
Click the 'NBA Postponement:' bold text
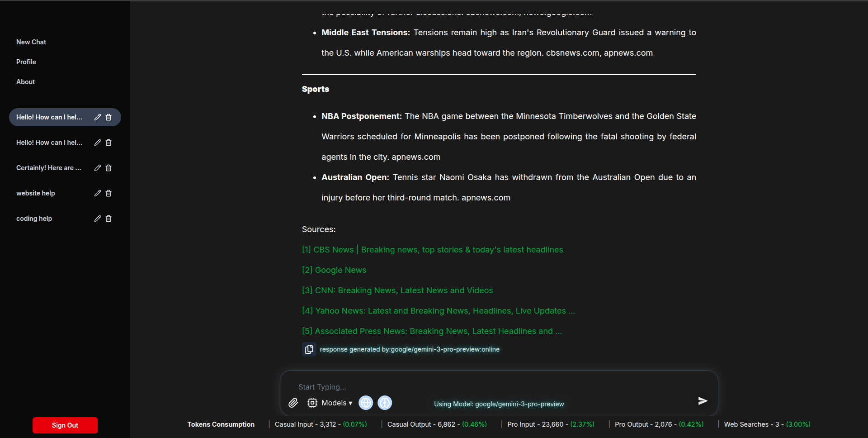(362, 116)
